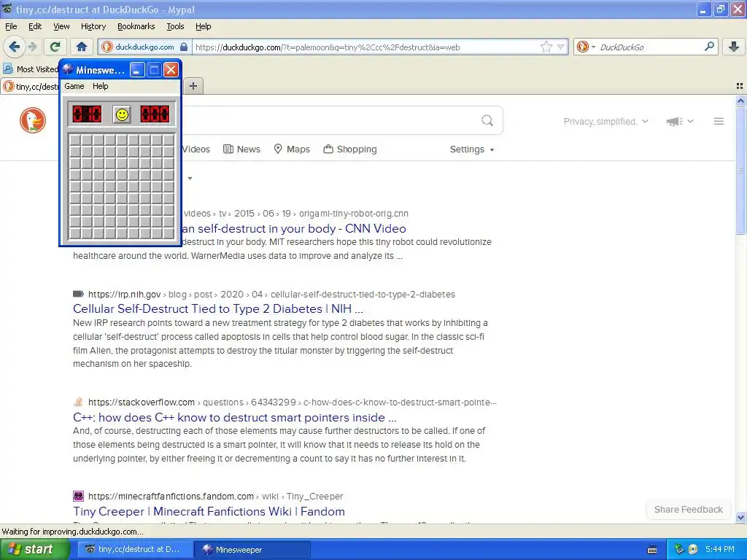Image resolution: width=747 pixels, height=560 pixels.
Task: Click the https://stackoverflow.com result URL text
Action: click(x=141, y=402)
